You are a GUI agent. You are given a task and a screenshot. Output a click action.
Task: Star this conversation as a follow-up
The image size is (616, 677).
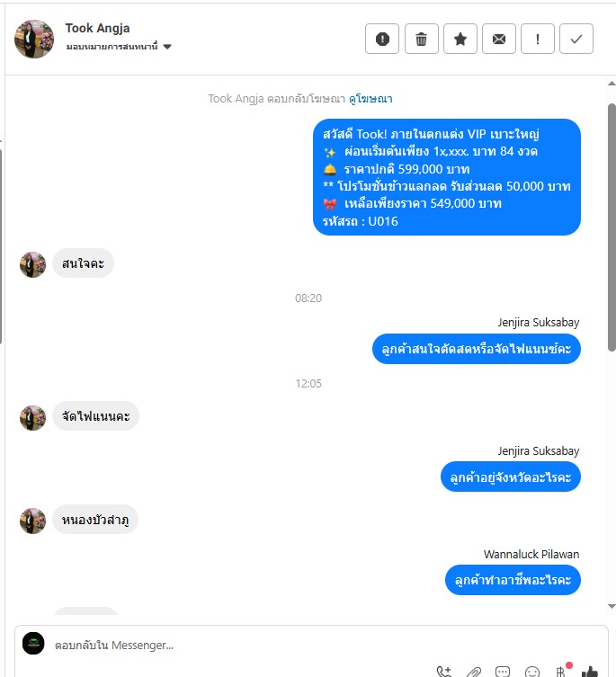460,39
